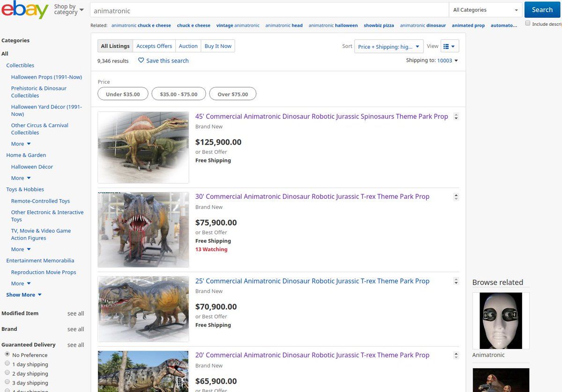Open the Shop by category menu
The image size is (562, 392).
coord(68,9)
